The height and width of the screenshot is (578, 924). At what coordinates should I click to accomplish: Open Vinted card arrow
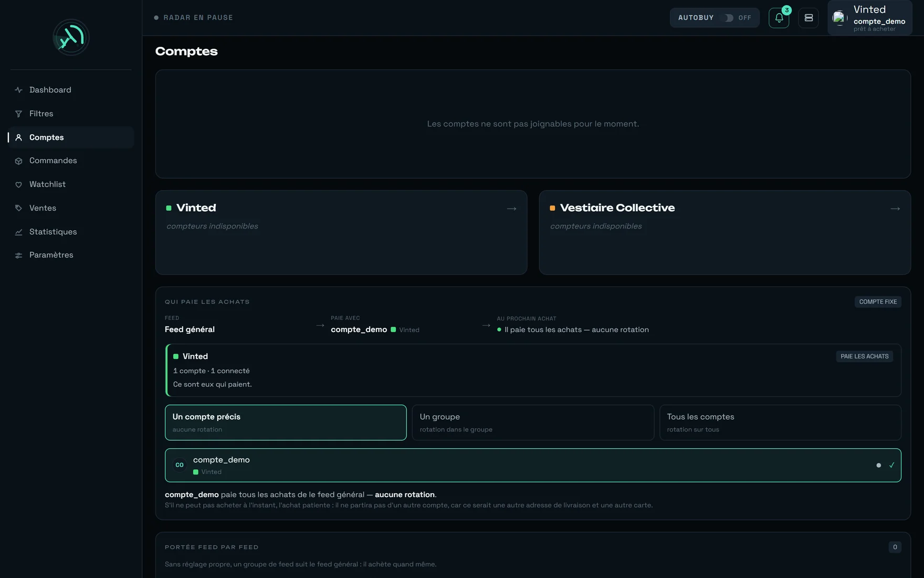click(512, 209)
